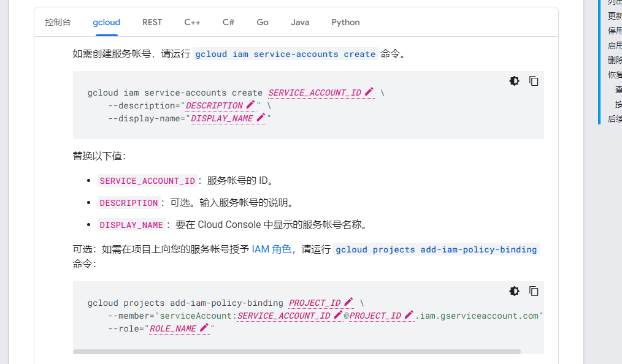Select the REST tab
622x364 pixels.
152,22
